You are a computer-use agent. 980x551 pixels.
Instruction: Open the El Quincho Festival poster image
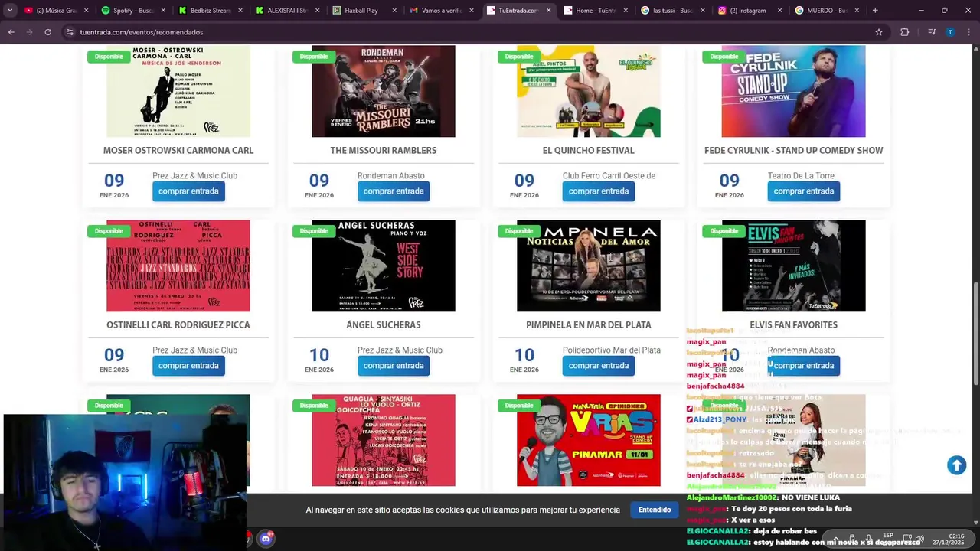click(x=589, y=91)
